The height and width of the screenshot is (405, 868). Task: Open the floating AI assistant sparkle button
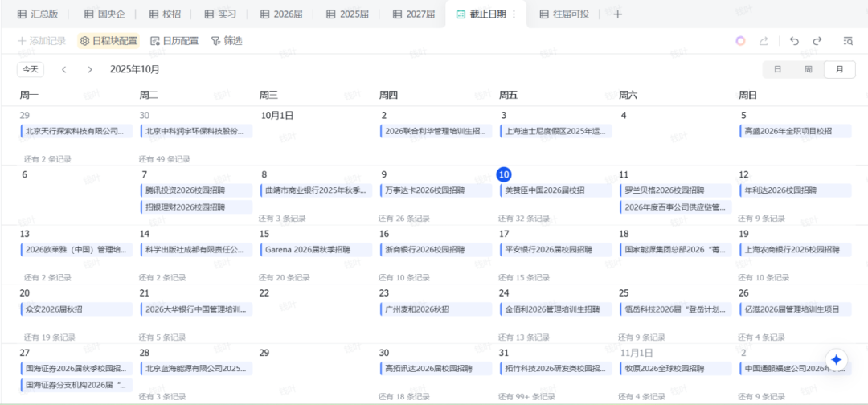[837, 360]
